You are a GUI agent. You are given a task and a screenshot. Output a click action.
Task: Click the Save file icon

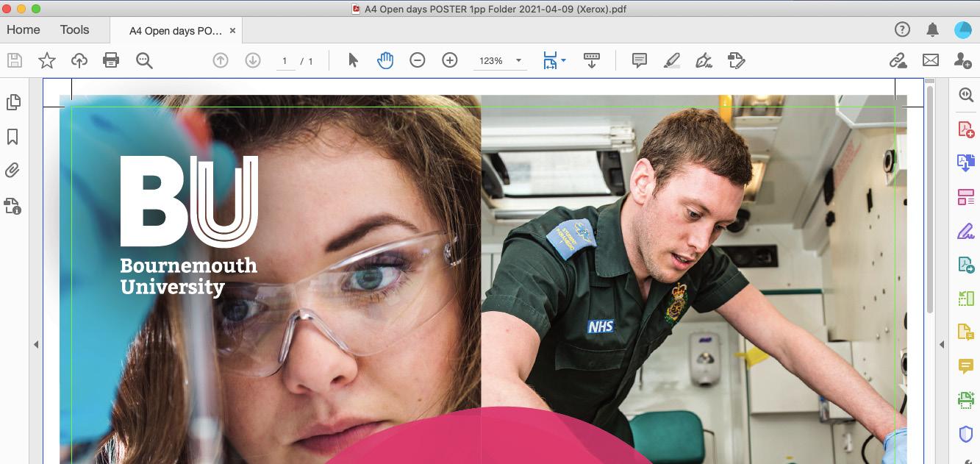15,60
